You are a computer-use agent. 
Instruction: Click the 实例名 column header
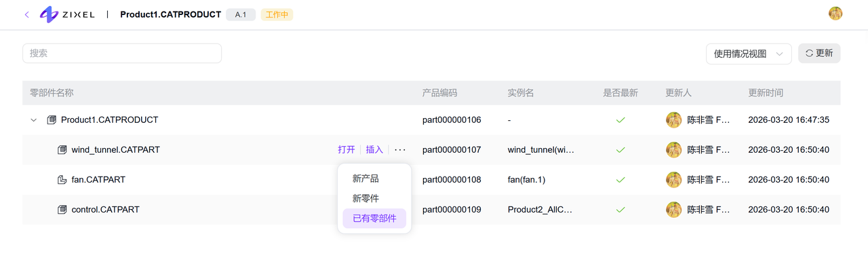pyautogui.click(x=521, y=93)
